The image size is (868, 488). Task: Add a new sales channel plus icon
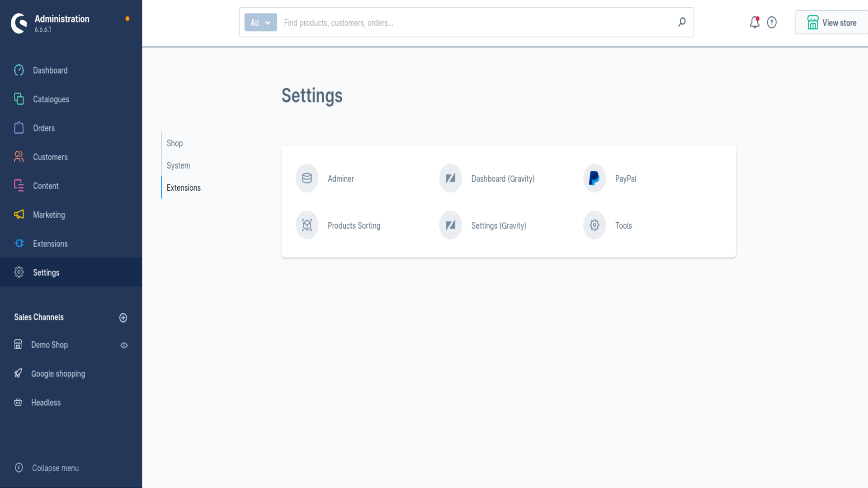123,318
